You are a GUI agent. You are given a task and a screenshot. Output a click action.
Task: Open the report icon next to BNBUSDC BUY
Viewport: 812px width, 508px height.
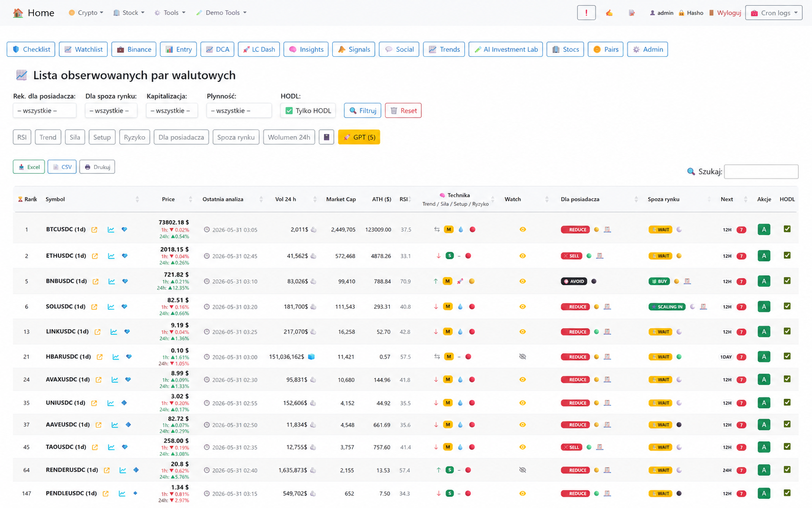[x=687, y=281]
